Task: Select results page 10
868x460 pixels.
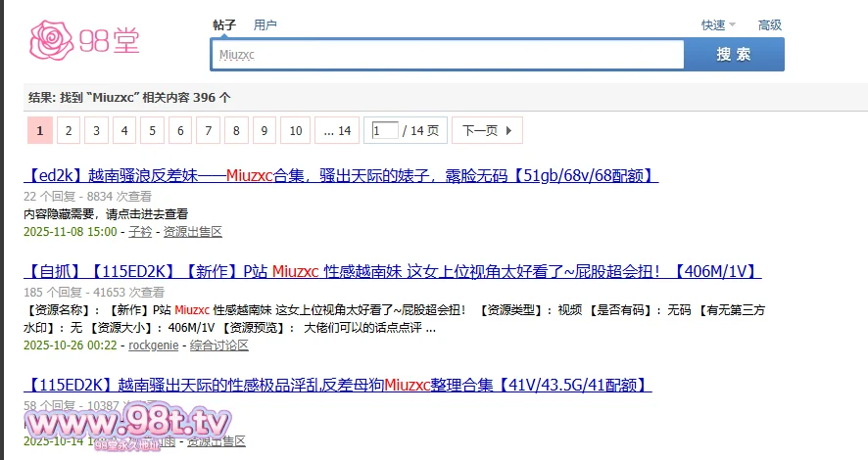Action: click(295, 130)
